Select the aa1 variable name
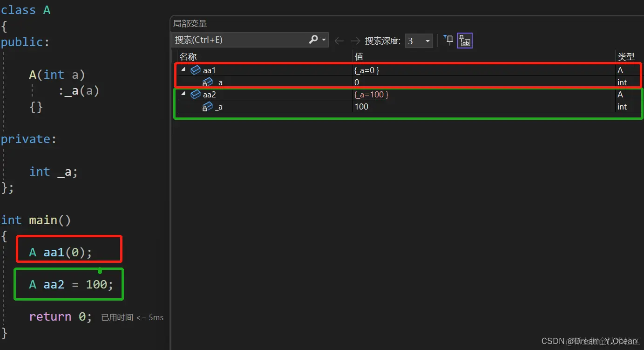Image resolution: width=644 pixels, height=350 pixels. [210, 70]
